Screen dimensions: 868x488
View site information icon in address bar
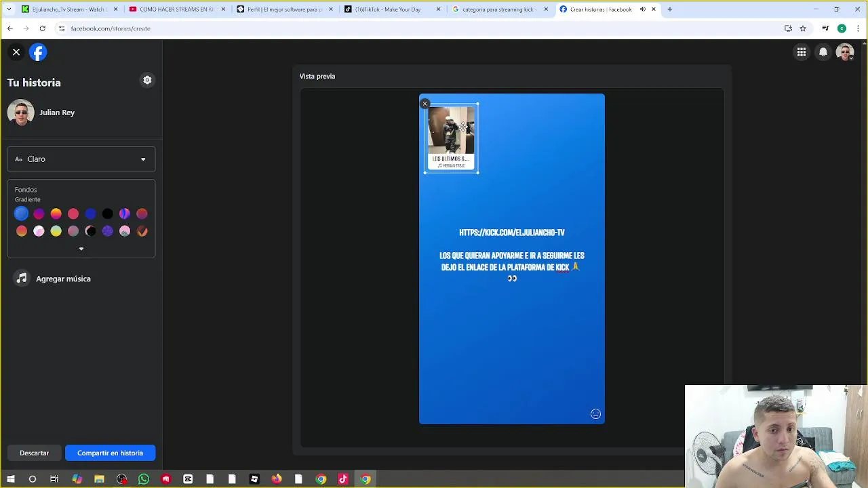click(x=62, y=28)
